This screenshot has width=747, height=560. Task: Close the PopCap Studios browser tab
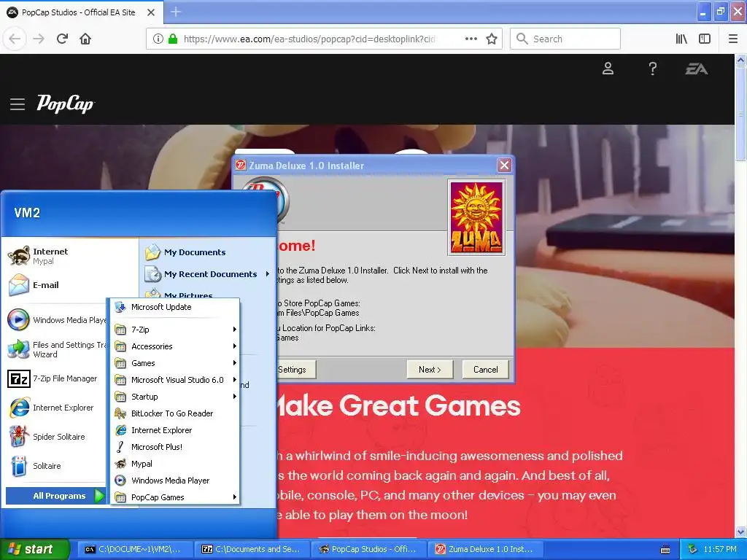click(151, 12)
